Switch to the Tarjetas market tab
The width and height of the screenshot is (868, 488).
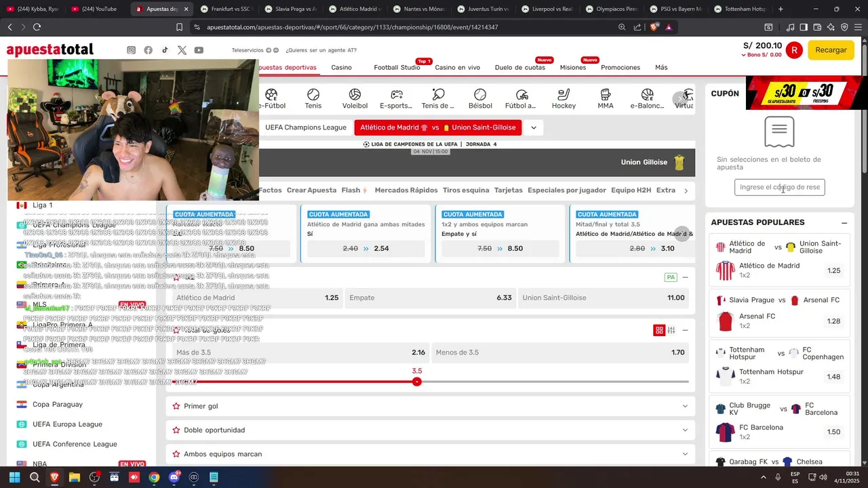[x=508, y=190]
